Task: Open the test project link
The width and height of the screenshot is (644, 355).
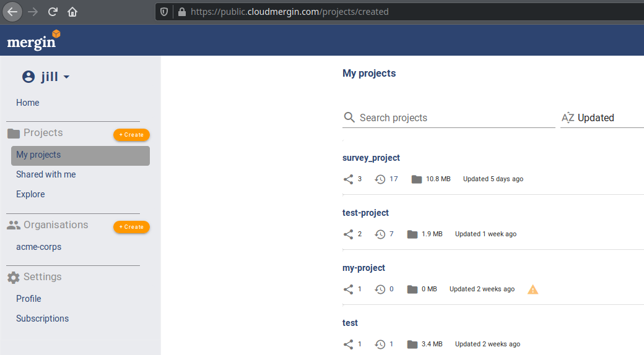Action: (x=350, y=323)
